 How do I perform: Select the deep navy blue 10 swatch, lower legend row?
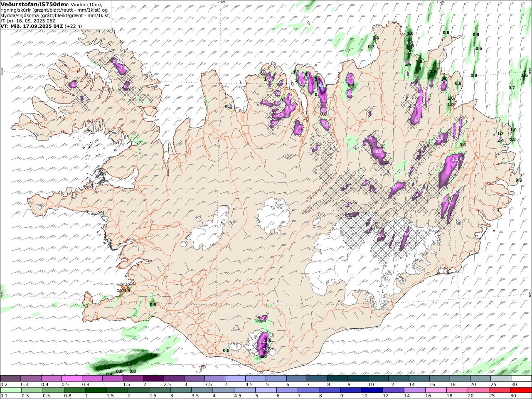372,390
